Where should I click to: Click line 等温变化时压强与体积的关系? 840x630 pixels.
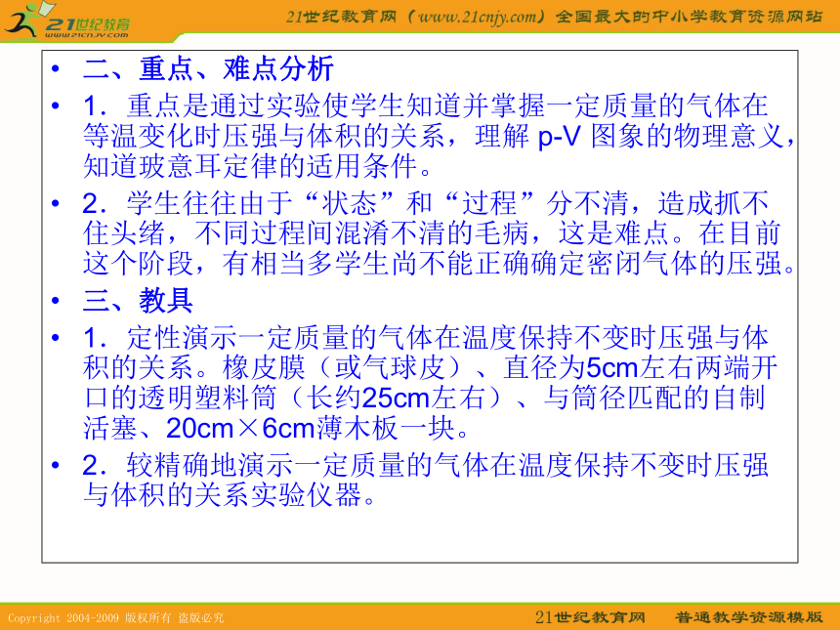point(439,136)
